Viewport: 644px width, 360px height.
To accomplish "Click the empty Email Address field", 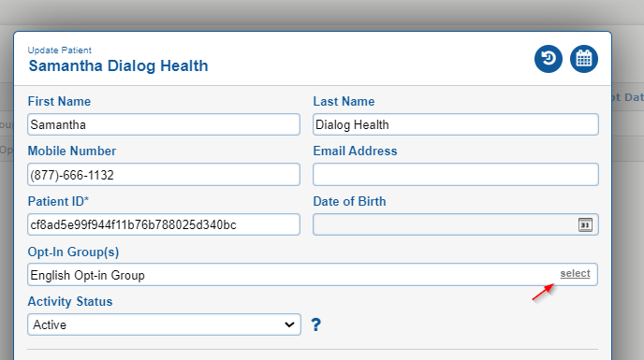I will click(456, 175).
